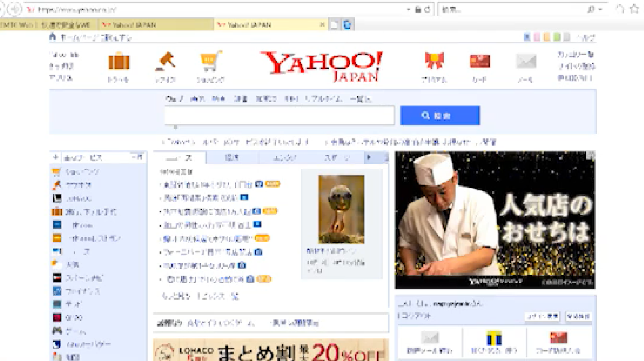Click the lock icon in the address bar
The height and width of the screenshot is (361, 644).
coord(418,9)
